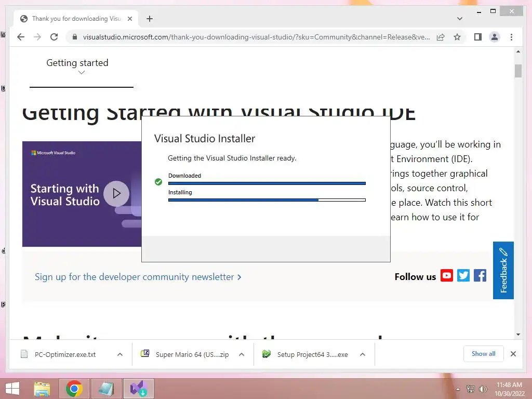
Task: Open the browser side panel
Action: [x=478, y=37]
